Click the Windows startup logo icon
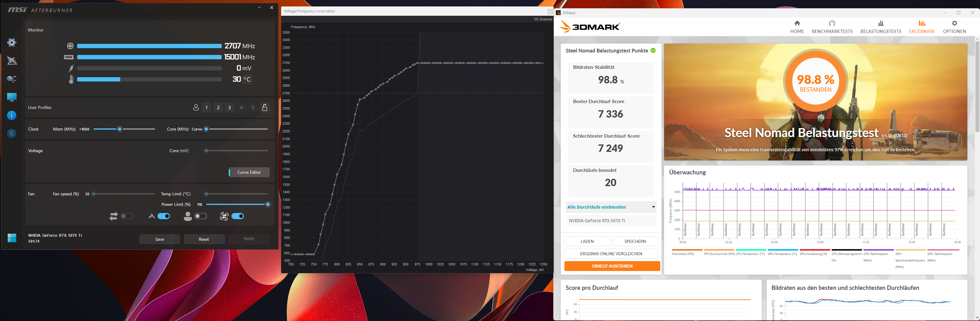The image size is (980, 321). coord(12,238)
